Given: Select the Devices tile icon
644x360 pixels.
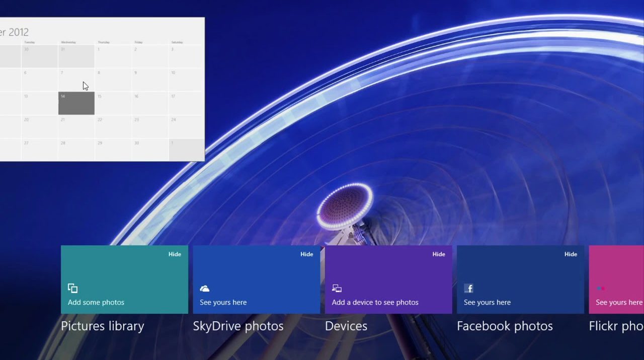Looking at the screenshot, I should [x=337, y=289].
